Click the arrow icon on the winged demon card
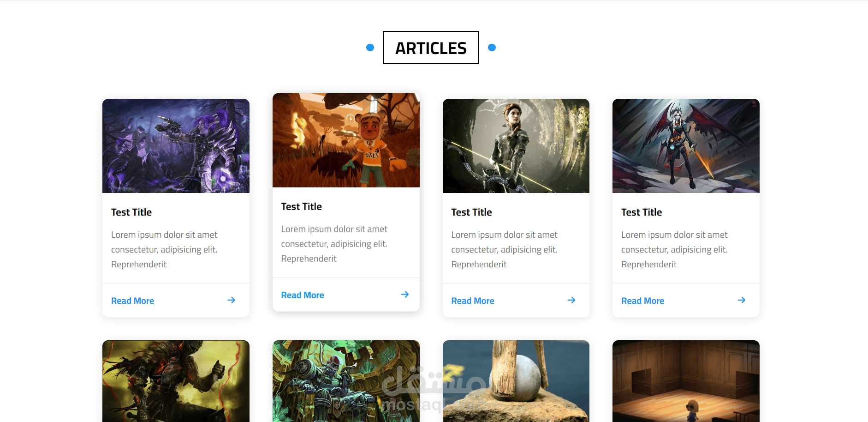 pyautogui.click(x=742, y=300)
